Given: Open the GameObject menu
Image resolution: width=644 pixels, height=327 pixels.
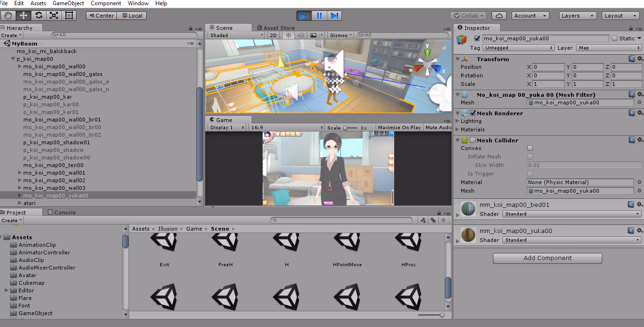Looking at the screenshot, I should (x=68, y=3).
